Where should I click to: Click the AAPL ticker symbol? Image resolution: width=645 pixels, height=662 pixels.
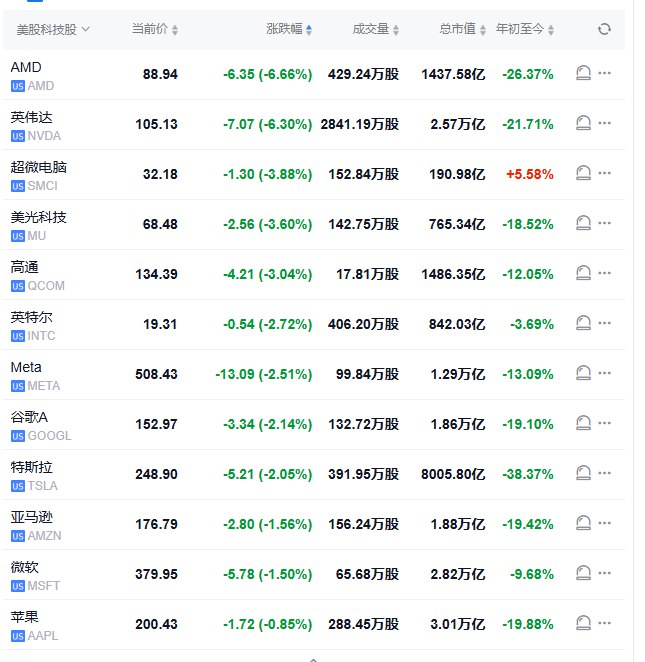[43, 636]
